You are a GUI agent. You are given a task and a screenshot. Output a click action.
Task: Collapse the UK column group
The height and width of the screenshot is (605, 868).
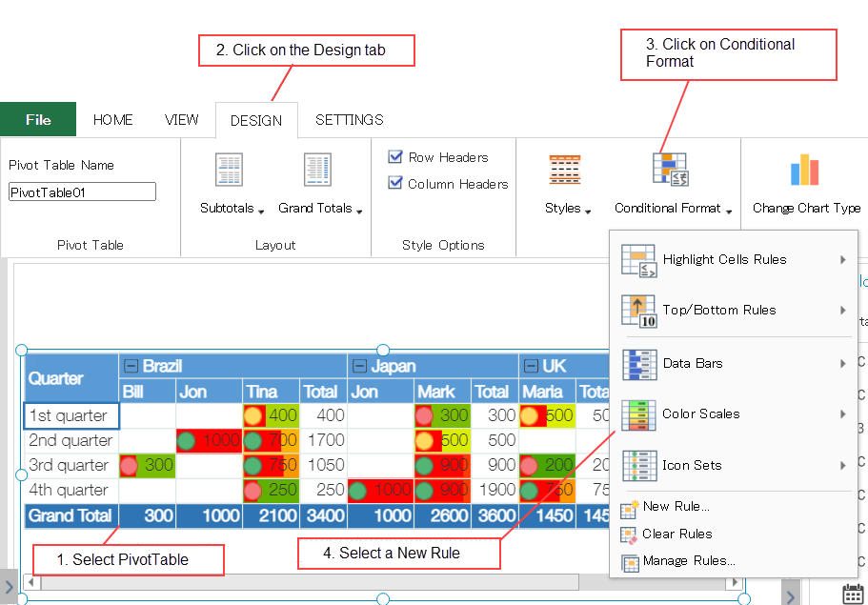point(531,366)
